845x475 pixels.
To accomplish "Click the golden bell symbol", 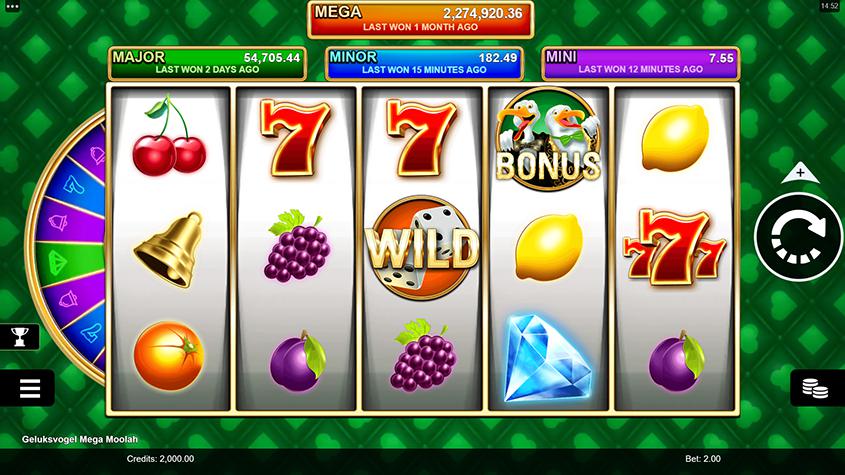I will (169, 250).
